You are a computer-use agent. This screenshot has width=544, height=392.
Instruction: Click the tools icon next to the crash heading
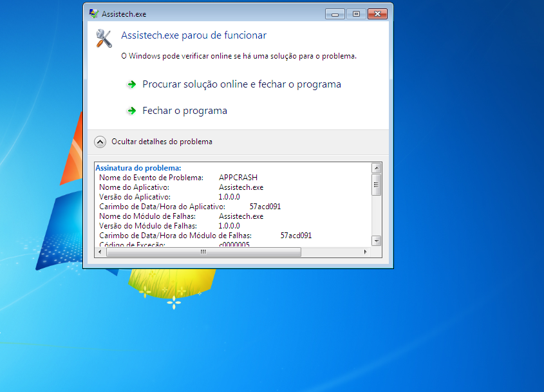104,38
